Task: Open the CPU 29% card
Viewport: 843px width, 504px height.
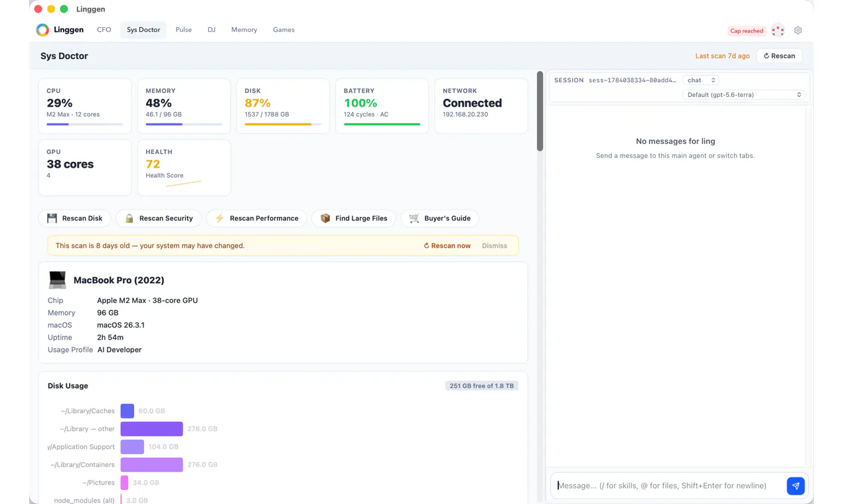Action: 85,106
